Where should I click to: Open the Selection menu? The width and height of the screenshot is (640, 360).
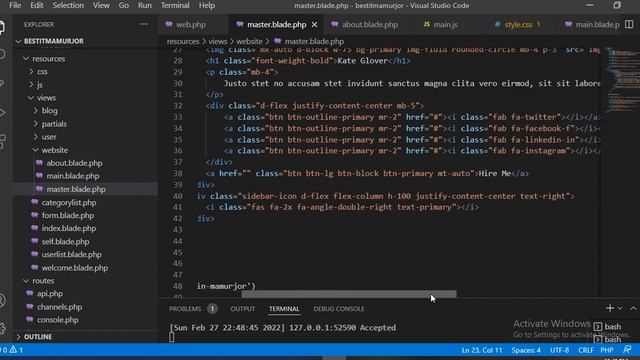tap(68, 5)
